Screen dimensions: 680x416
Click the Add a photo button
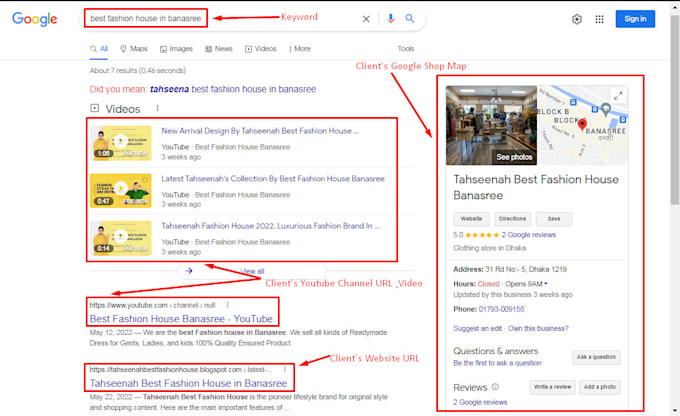click(x=600, y=387)
